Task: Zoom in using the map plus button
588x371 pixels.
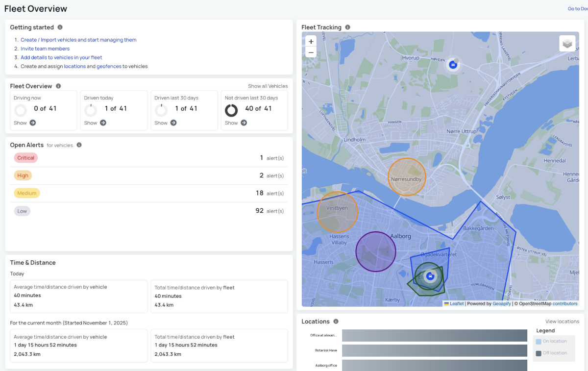Action: [311, 41]
